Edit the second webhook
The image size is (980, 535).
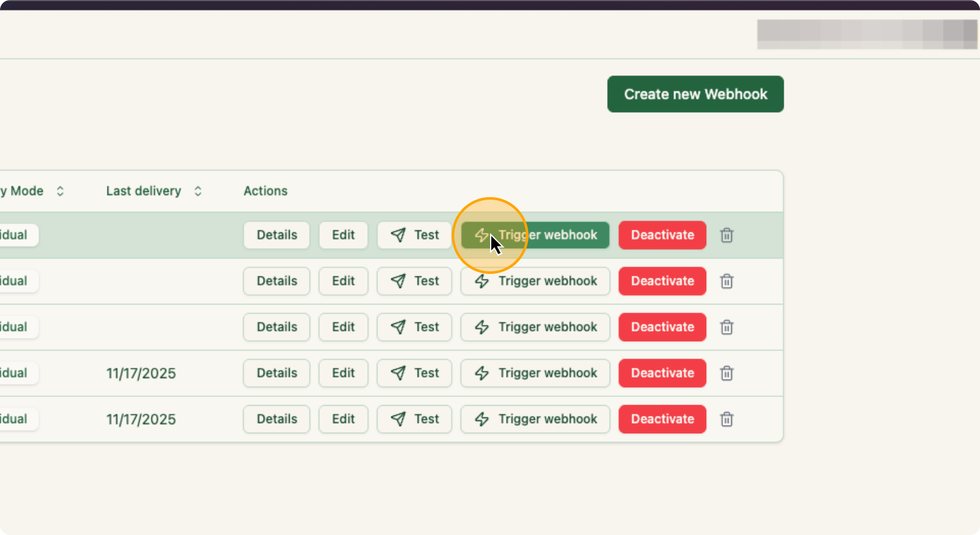pos(344,281)
